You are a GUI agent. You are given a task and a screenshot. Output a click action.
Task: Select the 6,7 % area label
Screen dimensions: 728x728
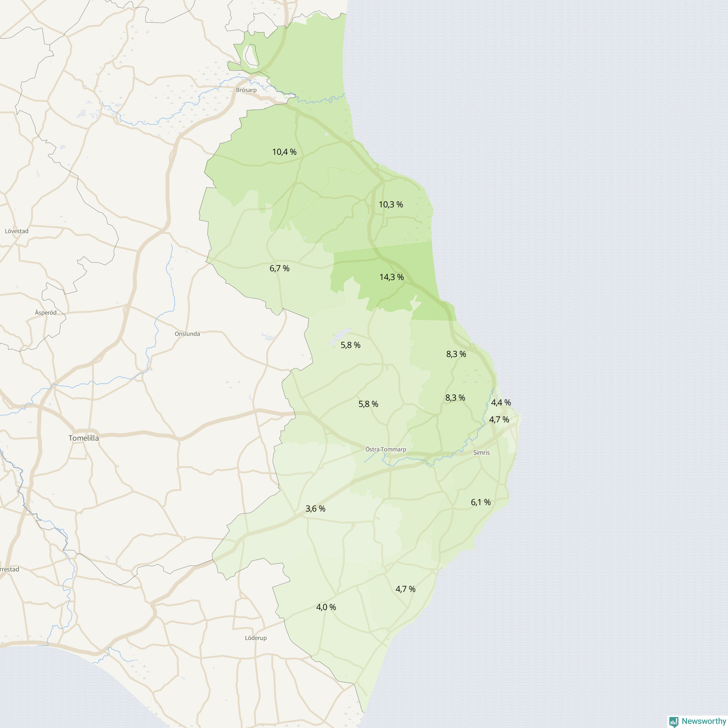pyautogui.click(x=279, y=268)
